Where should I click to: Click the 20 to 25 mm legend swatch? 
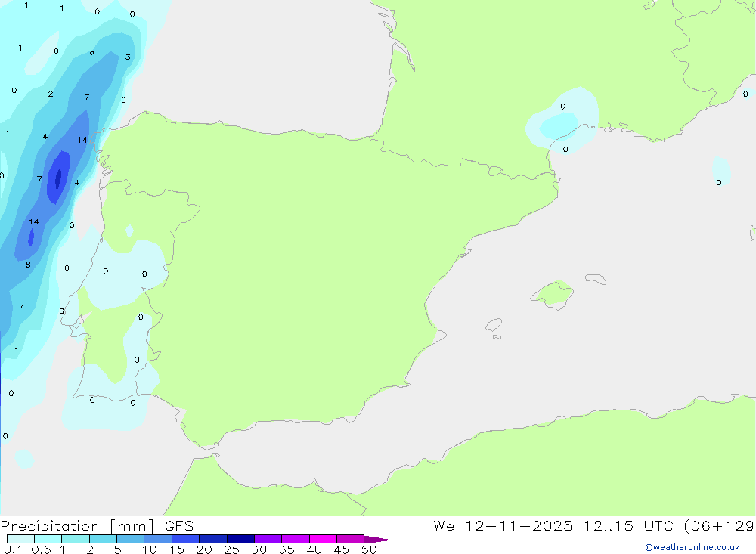tap(213, 539)
